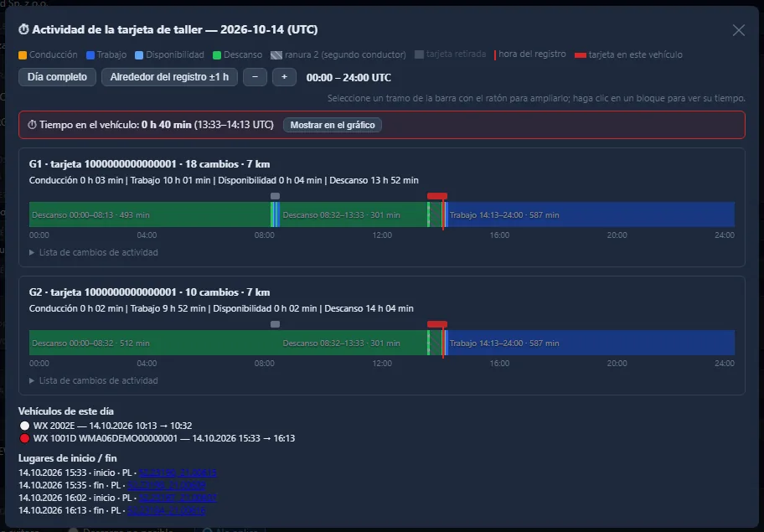Click the gray card-withdrawn marker above G1 timeline
This screenshot has width=764, height=532.
tap(276, 196)
